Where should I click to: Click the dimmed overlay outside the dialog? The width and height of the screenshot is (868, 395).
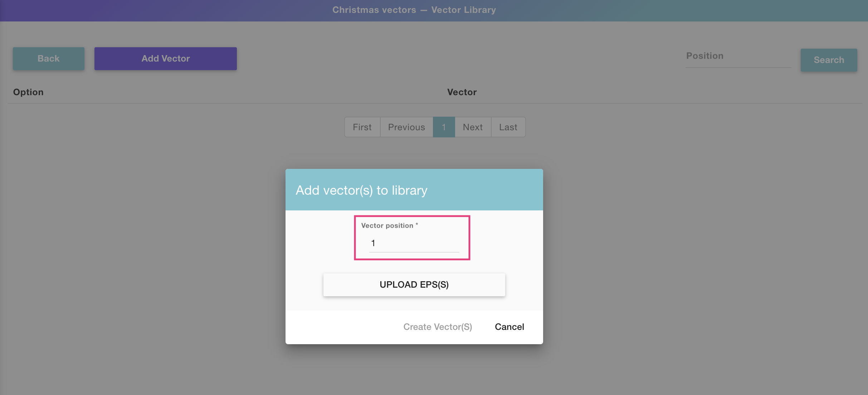tap(143, 250)
